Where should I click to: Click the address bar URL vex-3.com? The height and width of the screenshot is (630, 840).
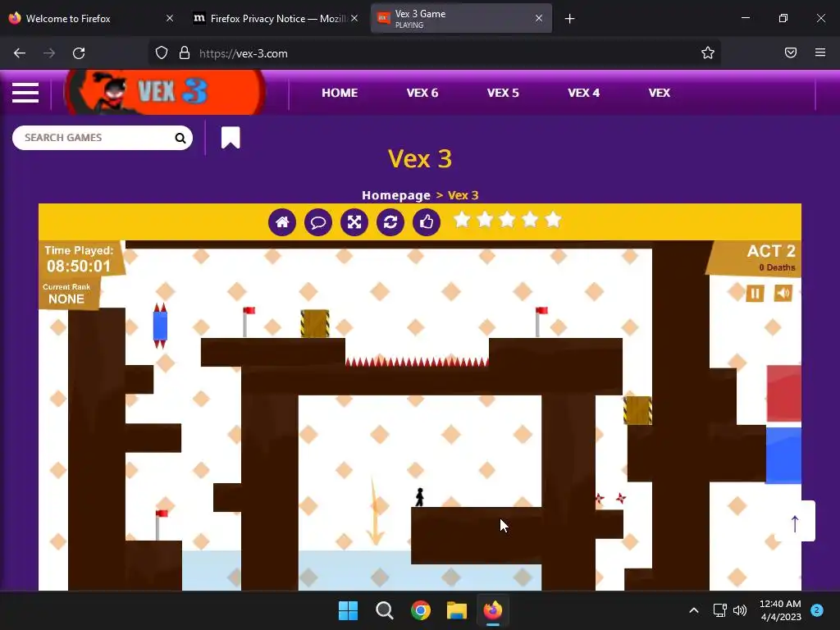click(243, 53)
